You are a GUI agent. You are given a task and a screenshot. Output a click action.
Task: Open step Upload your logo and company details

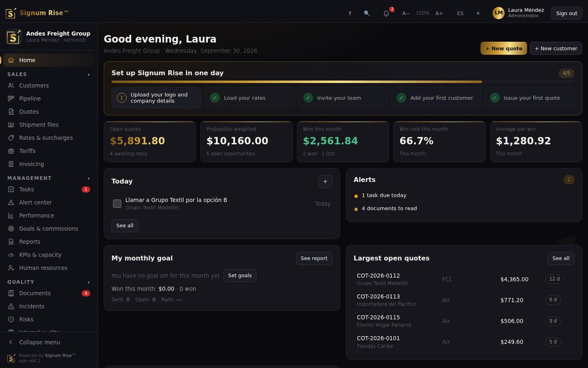point(156,98)
